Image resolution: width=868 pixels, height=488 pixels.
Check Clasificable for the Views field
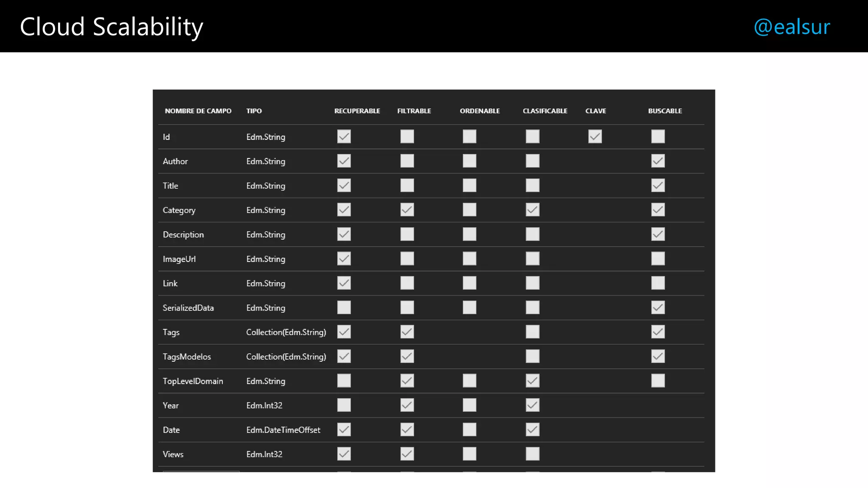pos(532,454)
